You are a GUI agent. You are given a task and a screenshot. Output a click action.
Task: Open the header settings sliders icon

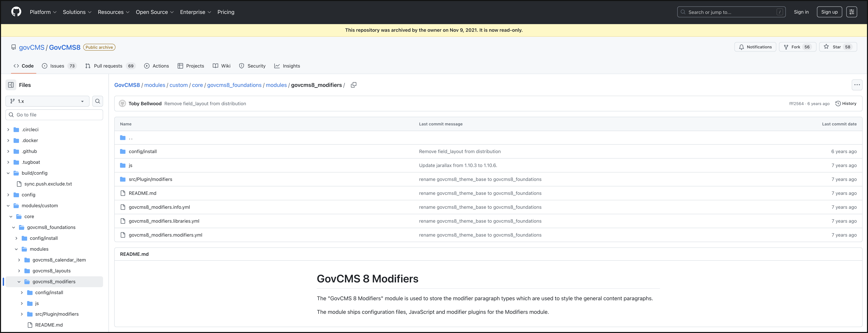852,12
